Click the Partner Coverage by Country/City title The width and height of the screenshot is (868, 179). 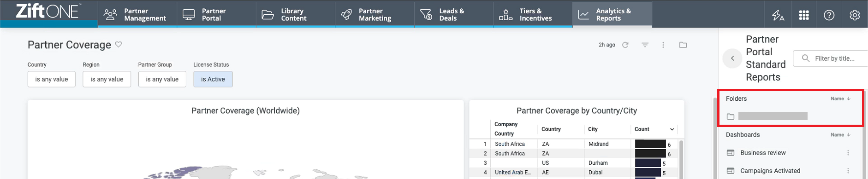click(577, 110)
